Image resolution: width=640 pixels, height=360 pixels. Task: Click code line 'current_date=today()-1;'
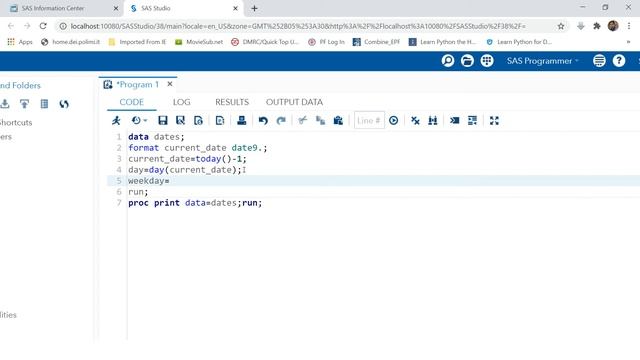coord(187,159)
